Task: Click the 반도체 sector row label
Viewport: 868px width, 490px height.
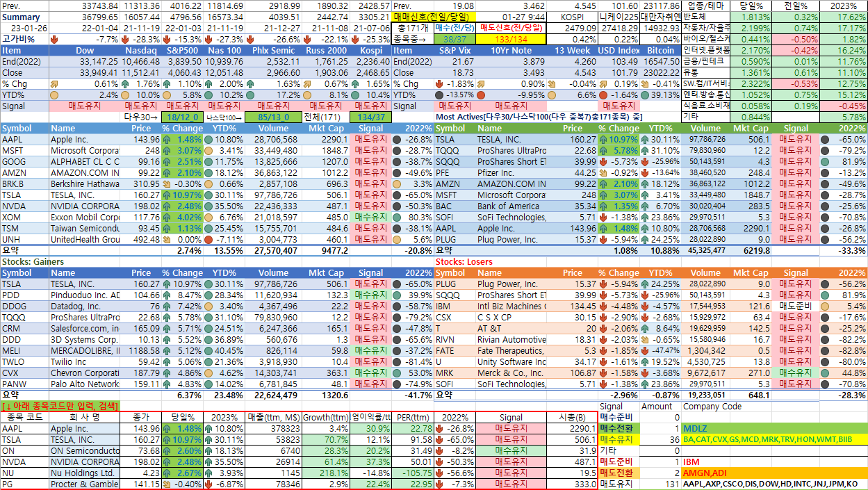Action: 706,17
